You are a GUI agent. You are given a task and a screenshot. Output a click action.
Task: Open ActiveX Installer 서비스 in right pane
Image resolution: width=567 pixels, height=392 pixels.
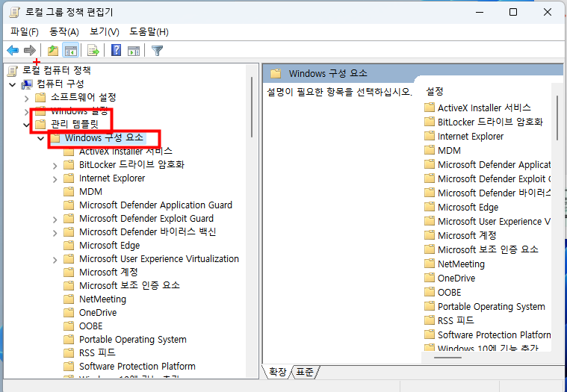pos(484,108)
